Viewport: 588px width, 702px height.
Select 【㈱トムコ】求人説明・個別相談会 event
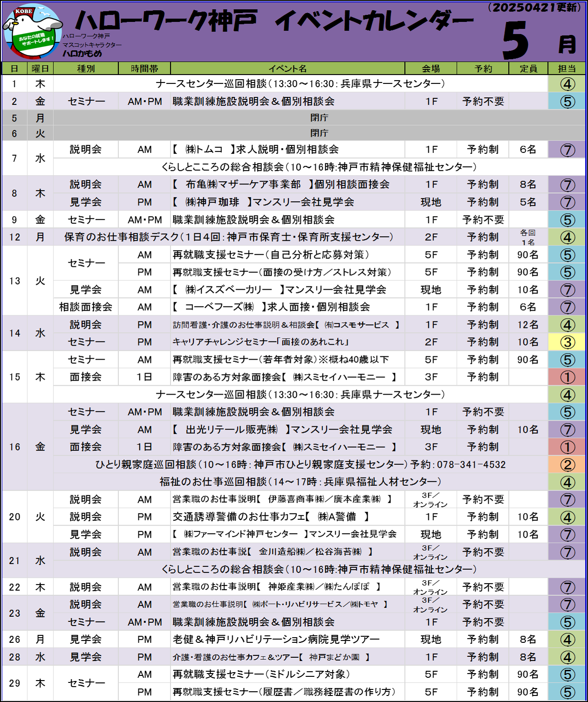pos(255,150)
